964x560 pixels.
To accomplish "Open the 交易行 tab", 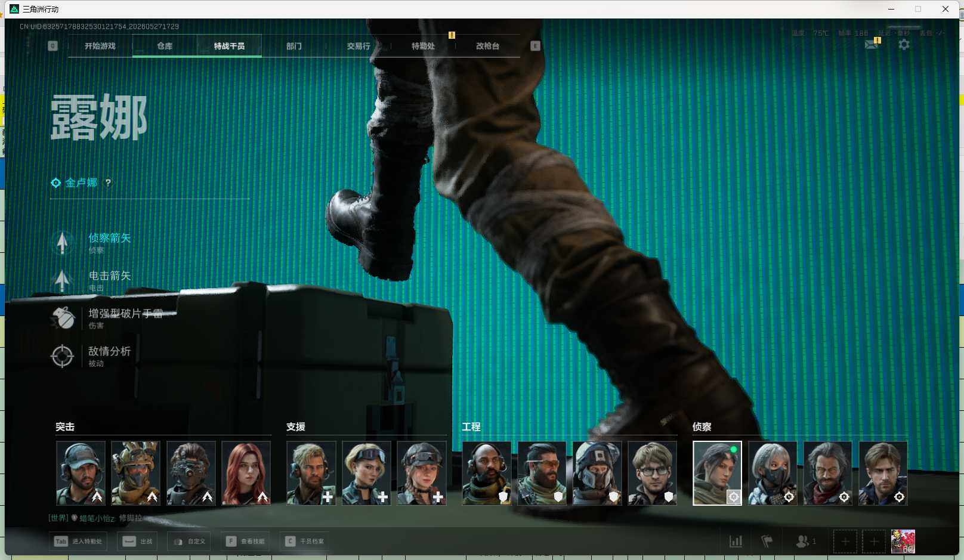I will [x=359, y=46].
